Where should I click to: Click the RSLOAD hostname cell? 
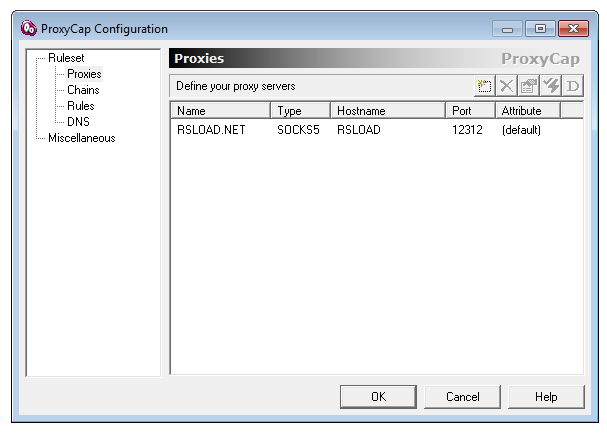pos(358,130)
